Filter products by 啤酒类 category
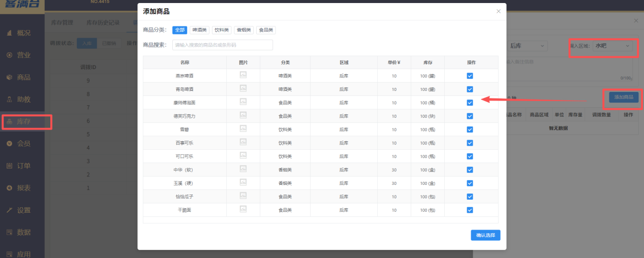644x258 pixels. tap(199, 30)
